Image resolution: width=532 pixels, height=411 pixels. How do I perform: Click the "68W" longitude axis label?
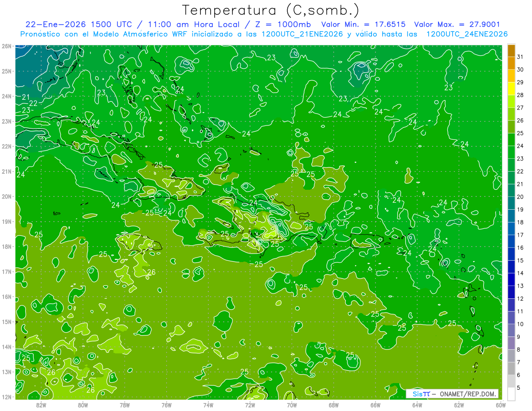pos(333,404)
